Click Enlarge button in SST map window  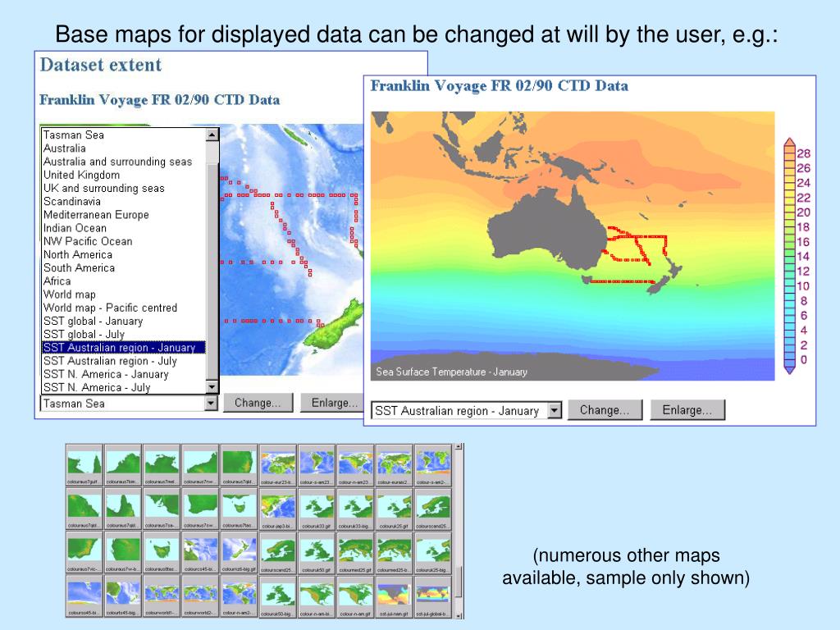[687, 410]
